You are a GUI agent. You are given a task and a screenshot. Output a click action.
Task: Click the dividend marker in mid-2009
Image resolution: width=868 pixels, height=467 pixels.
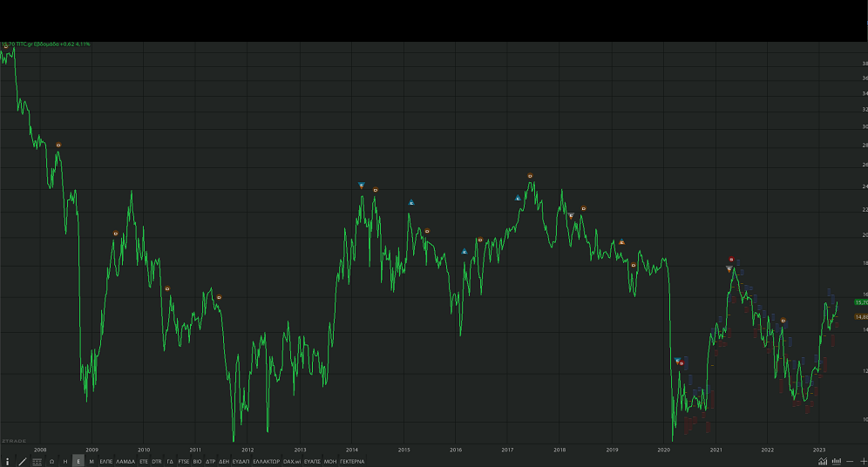pyautogui.click(x=116, y=233)
